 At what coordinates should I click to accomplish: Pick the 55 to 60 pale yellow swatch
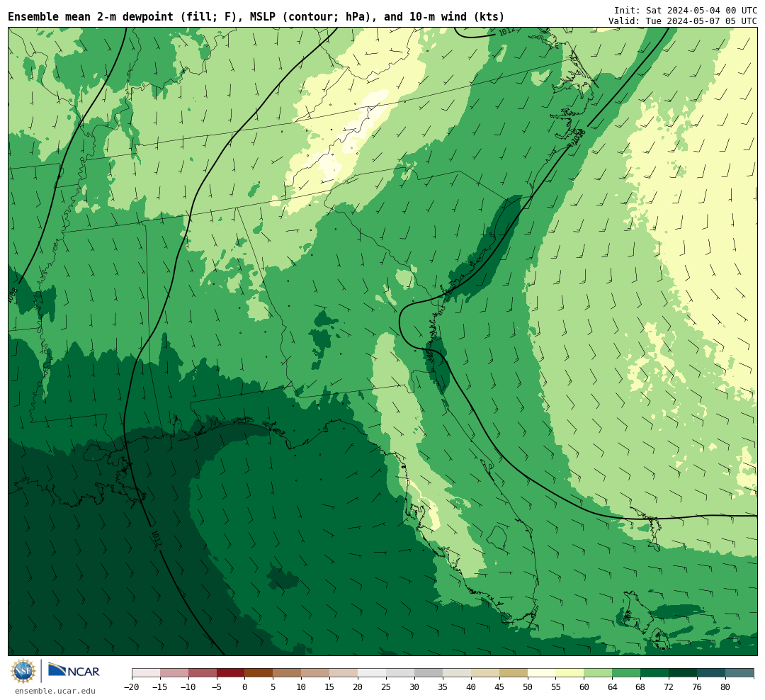tap(570, 673)
